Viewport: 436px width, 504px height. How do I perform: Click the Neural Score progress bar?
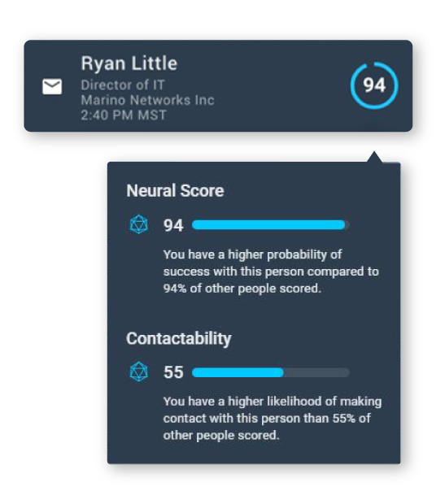(x=271, y=224)
